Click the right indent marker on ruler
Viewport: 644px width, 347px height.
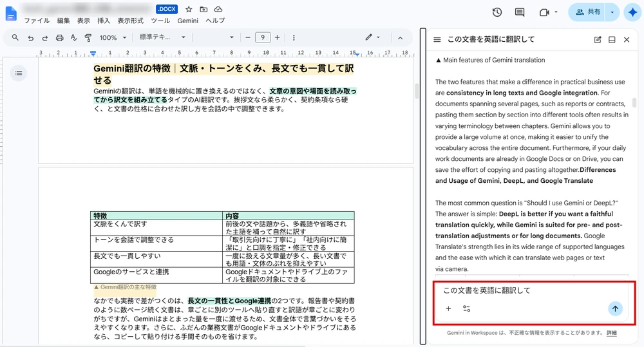tap(357, 54)
